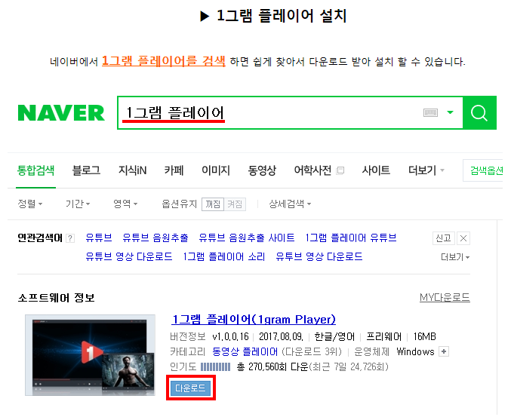
Task: Click related search 1그램 플레이어 유튜브
Action: pyautogui.click(x=351, y=238)
